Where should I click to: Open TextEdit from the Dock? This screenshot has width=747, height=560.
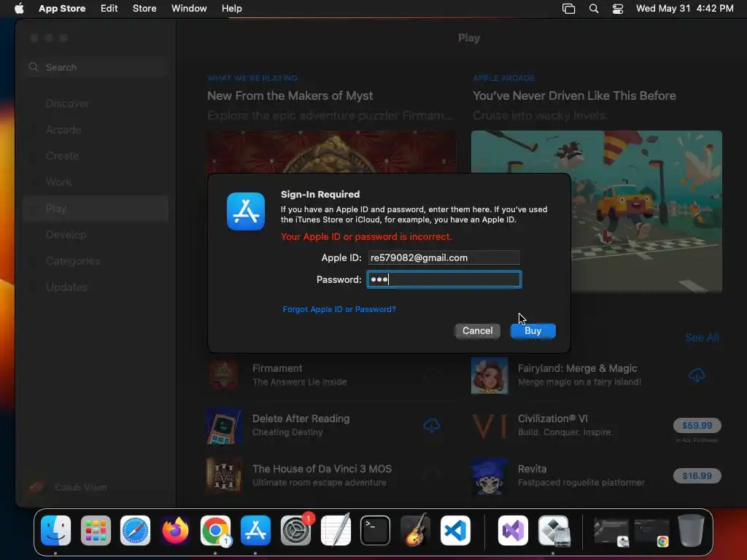pos(336,531)
